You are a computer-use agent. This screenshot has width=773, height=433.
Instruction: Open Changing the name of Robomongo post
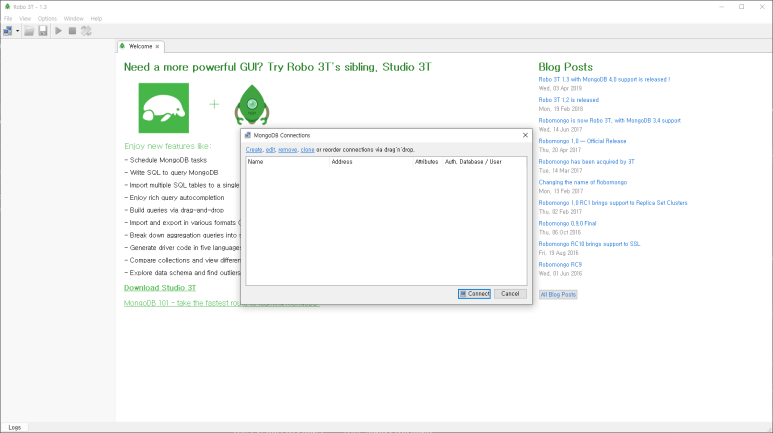pyautogui.click(x=583, y=182)
